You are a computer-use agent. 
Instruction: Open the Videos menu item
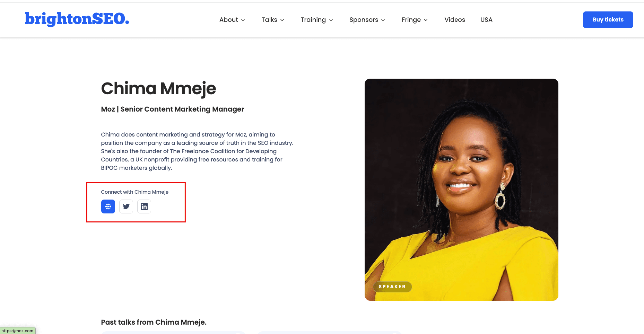[455, 20]
